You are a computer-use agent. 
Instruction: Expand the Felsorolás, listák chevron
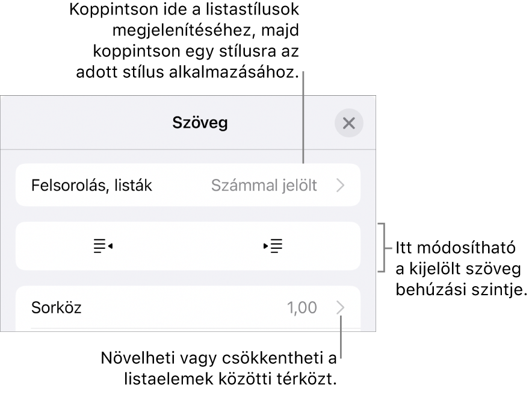point(341,186)
